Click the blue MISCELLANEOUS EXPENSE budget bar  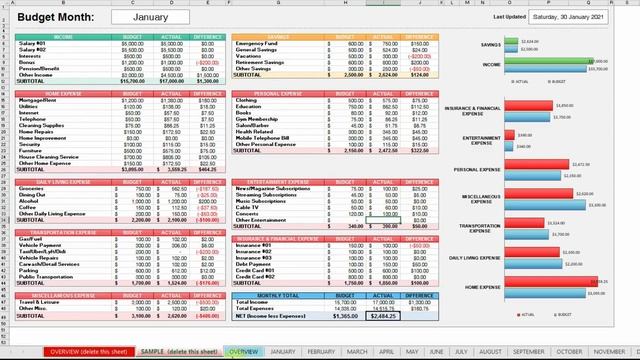545,205
